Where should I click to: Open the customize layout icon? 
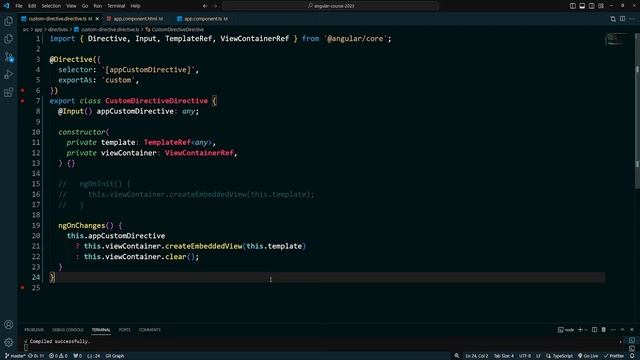[601, 6]
